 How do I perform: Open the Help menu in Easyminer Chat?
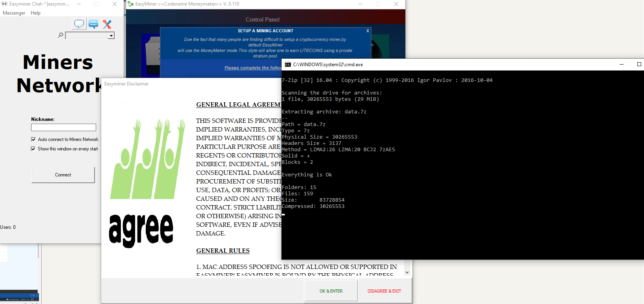35,13
